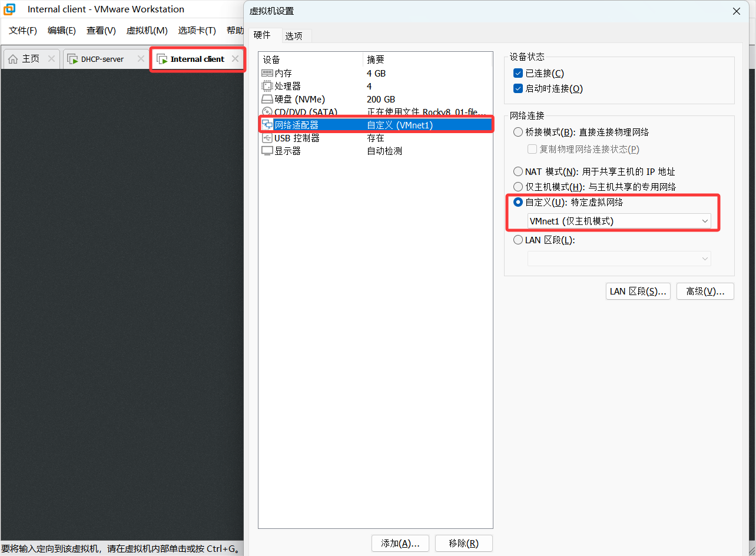
Task: Close the 主页 tab
Action: (x=51, y=59)
